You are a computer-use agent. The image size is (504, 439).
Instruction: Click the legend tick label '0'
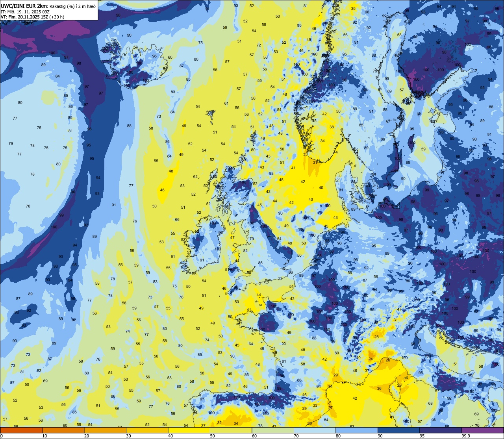click(x=2, y=436)
